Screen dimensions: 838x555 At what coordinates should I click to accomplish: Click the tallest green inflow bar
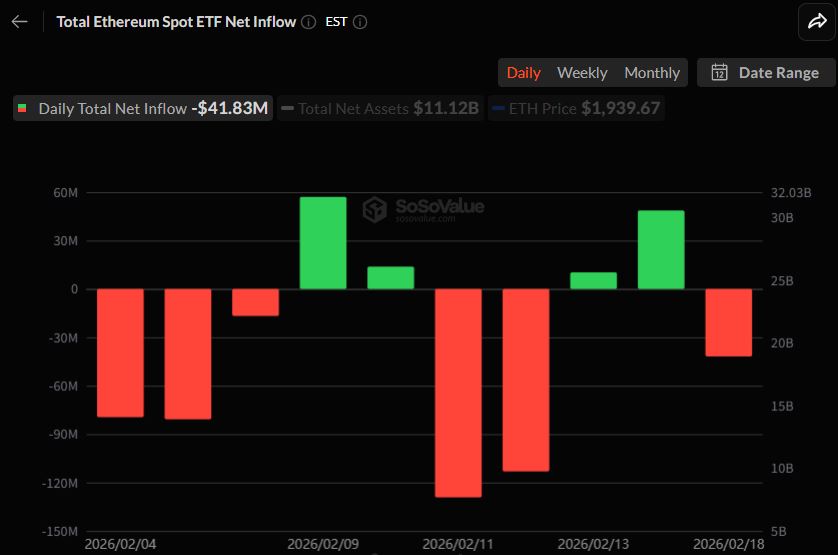point(323,243)
